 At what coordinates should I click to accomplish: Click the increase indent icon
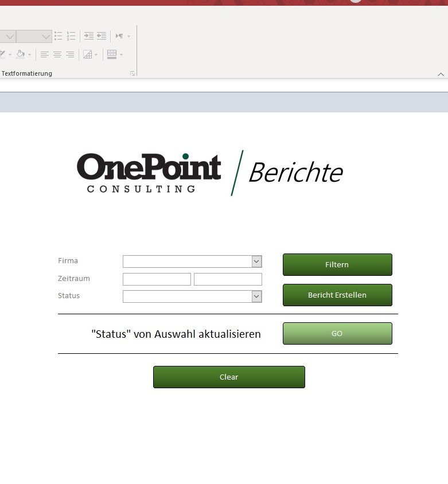coord(88,36)
